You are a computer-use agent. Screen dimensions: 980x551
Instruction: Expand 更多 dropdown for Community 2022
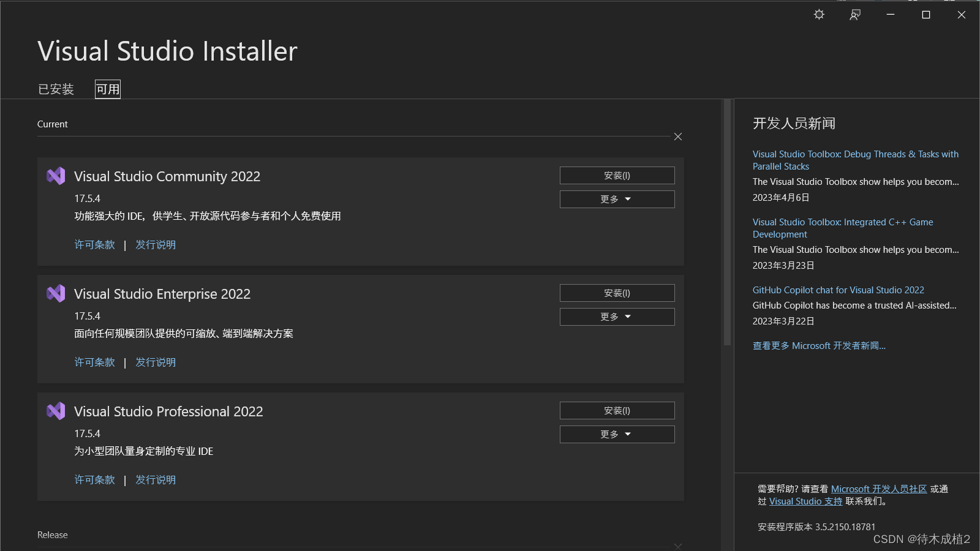617,200
